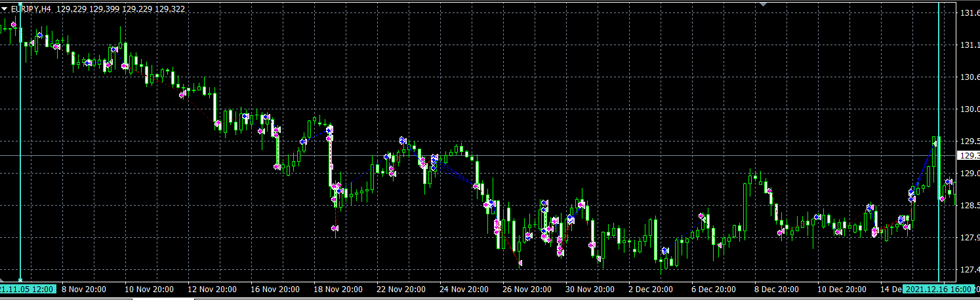
Task: Click the highlighted 11.05 12:00 date label
Action: tap(28, 289)
